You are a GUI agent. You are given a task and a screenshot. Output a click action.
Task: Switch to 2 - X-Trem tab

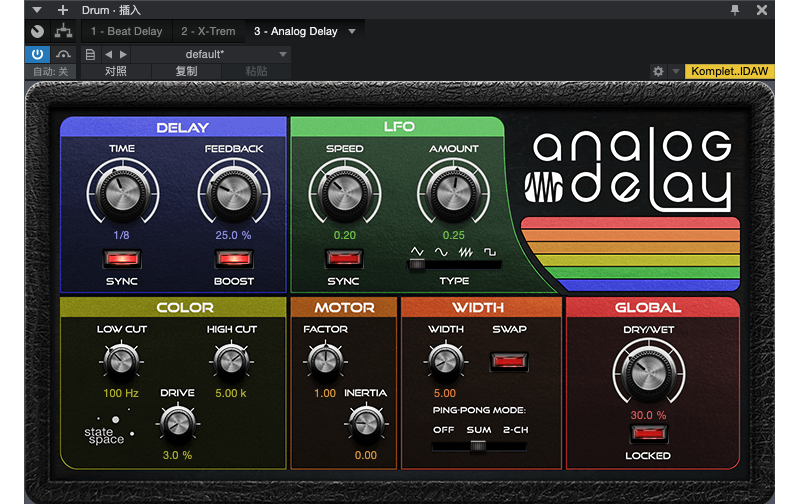(x=208, y=32)
